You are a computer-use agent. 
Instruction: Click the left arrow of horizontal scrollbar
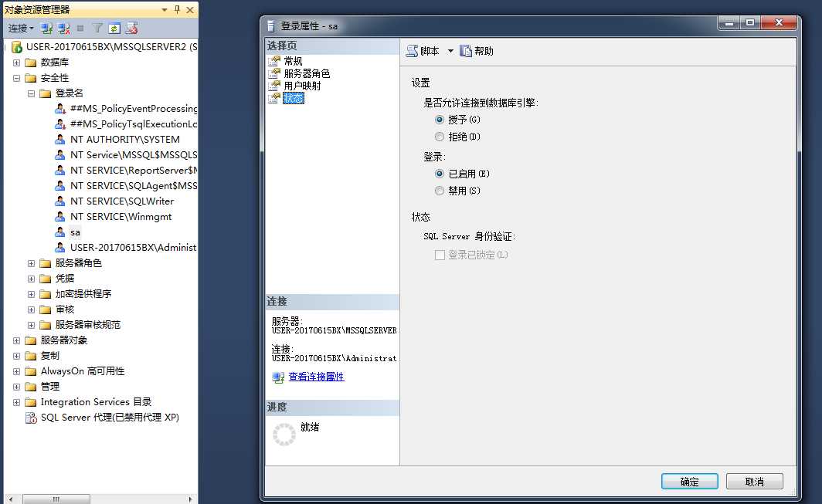(11, 499)
